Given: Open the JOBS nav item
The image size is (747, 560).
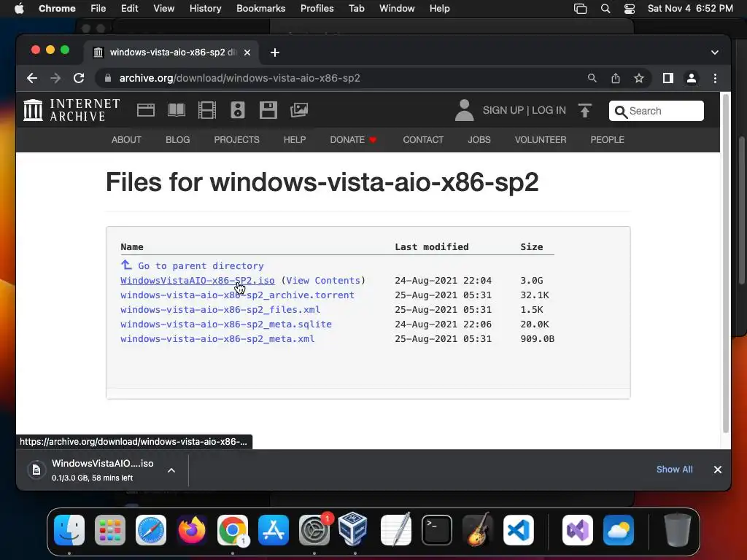Looking at the screenshot, I should pos(479,139).
